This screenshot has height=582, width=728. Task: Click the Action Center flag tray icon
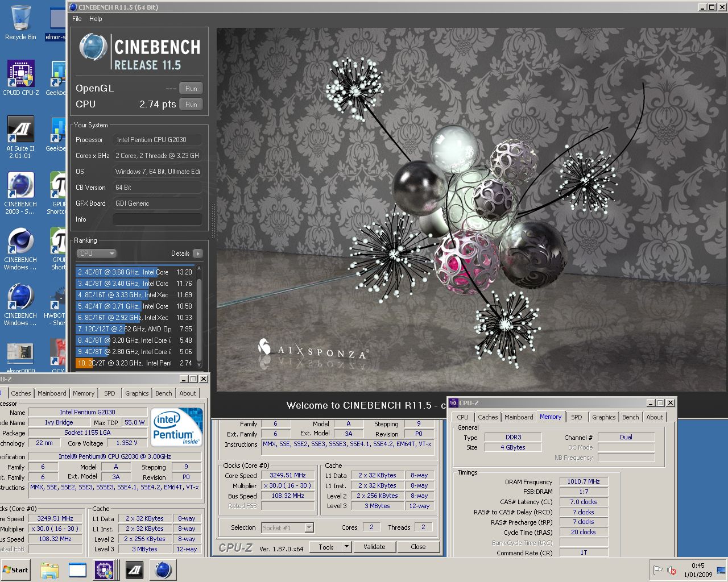point(657,570)
